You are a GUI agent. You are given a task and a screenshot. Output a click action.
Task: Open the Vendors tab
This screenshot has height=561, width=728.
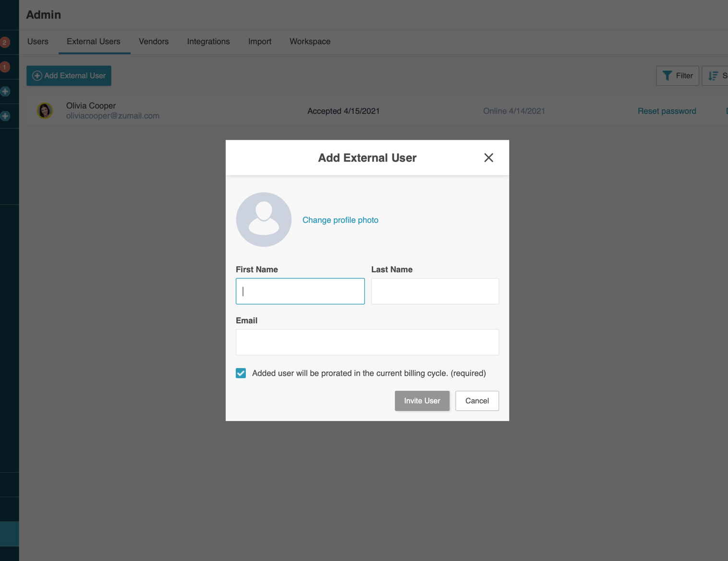click(x=154, y=42)
